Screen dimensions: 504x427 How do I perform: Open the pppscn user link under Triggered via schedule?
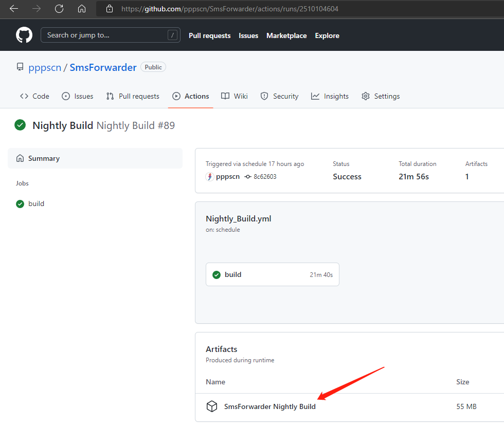pos(227,177)
